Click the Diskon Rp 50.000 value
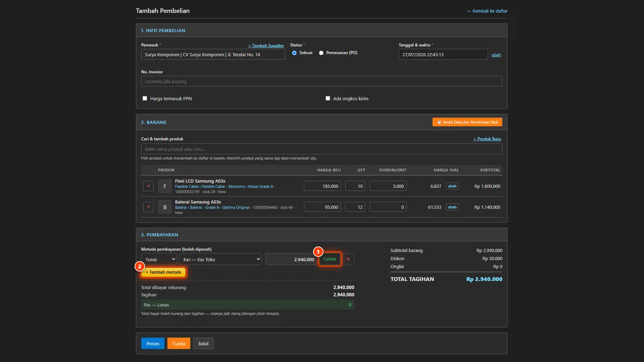Viewport: 644px width, 362px height. point(492,258)
